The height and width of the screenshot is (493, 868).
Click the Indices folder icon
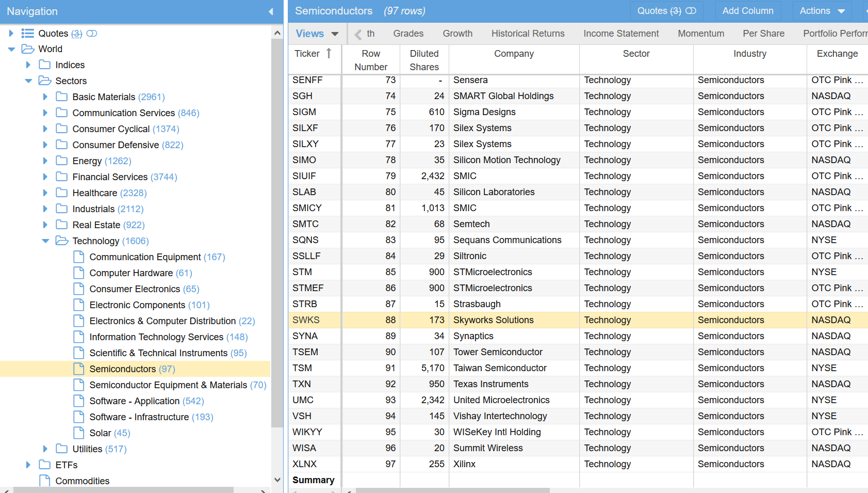45,65
